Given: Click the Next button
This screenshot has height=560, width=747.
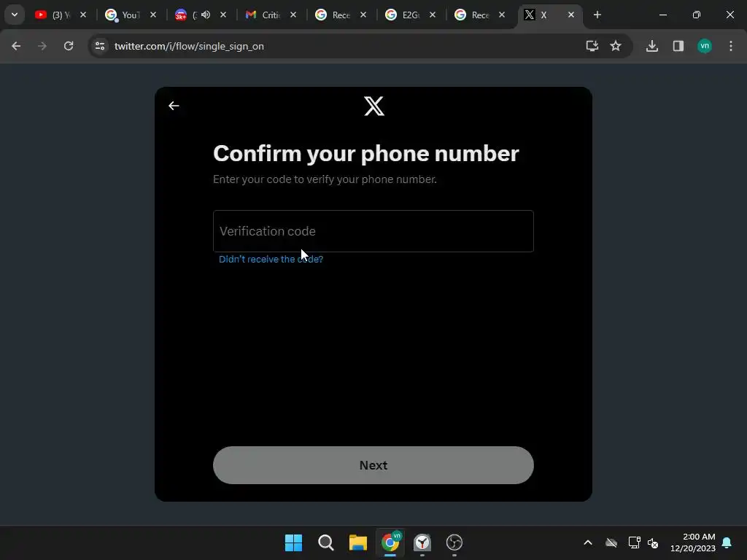Looking at the screenshot, I should click(373, 465).
